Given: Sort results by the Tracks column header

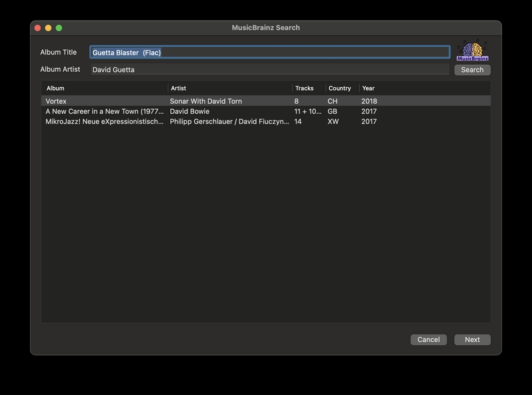Looking at the screenshot, I should 309,88.
